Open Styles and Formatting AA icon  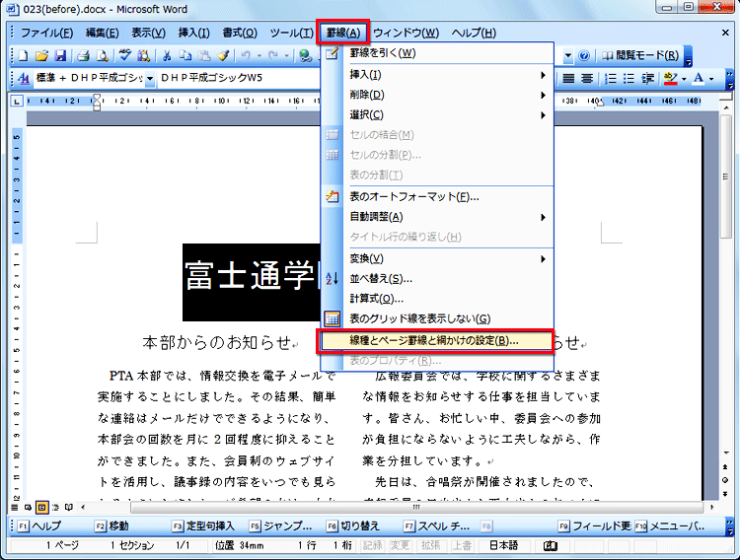point(24,78)
